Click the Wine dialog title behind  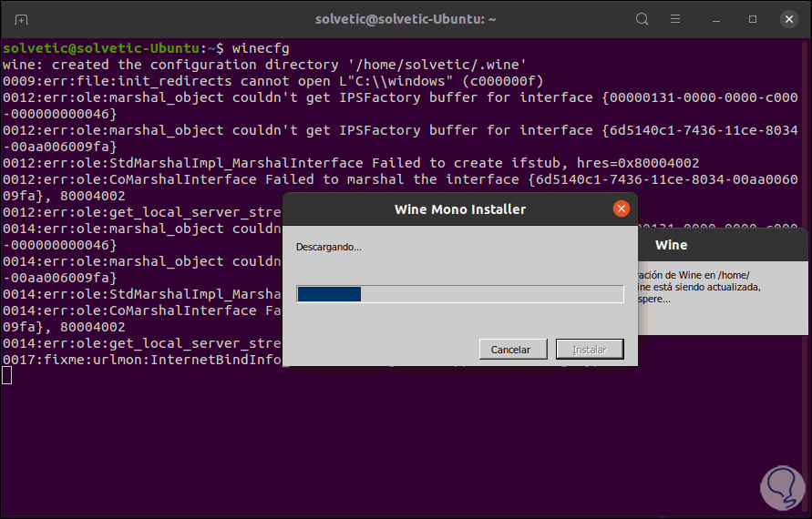pos(671,245)
